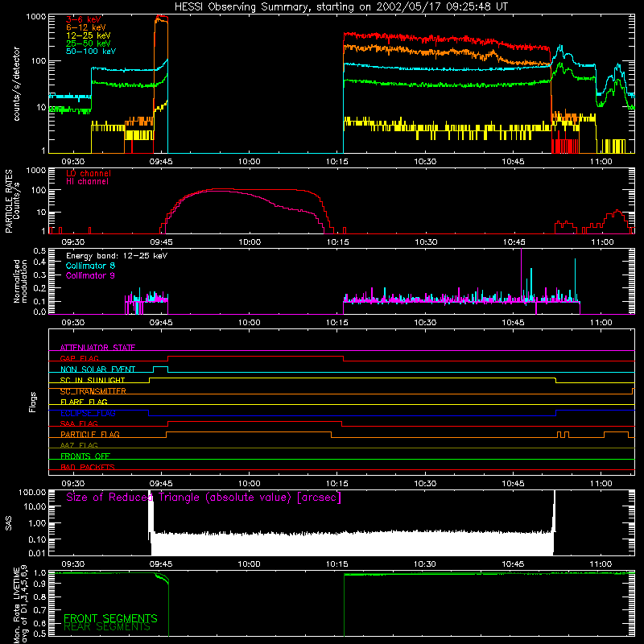
Task: Click the SAA_FLAG label
Action: 79,424
